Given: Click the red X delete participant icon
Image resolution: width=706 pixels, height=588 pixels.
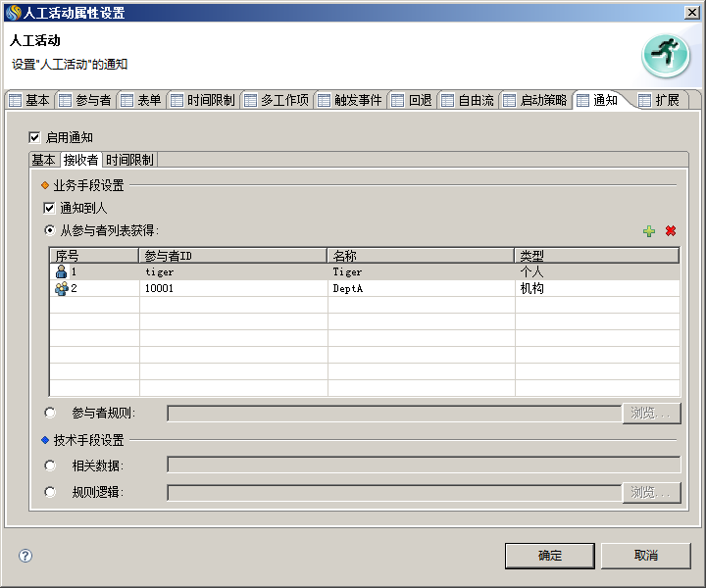Looking at the screenshot, I should click(671, 231).
